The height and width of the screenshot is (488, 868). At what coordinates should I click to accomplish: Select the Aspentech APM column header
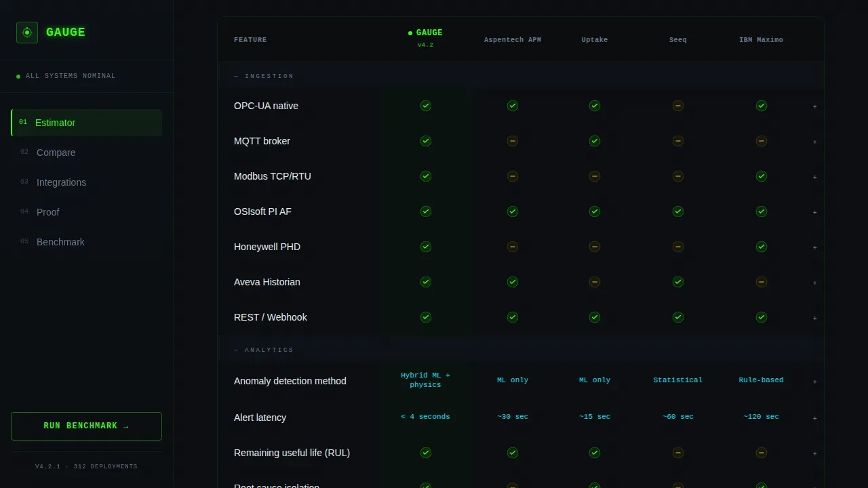click(x=513, y=40)
